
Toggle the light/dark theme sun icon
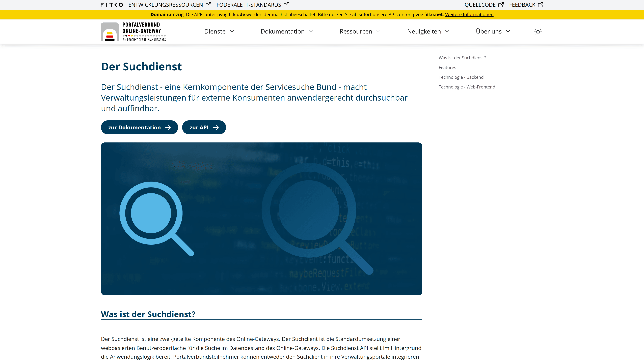[x=538, y=32]
